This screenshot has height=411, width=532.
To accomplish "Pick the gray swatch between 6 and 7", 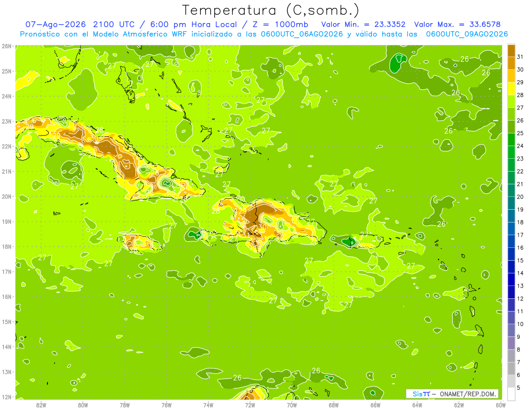I will [x=511, y=368].
